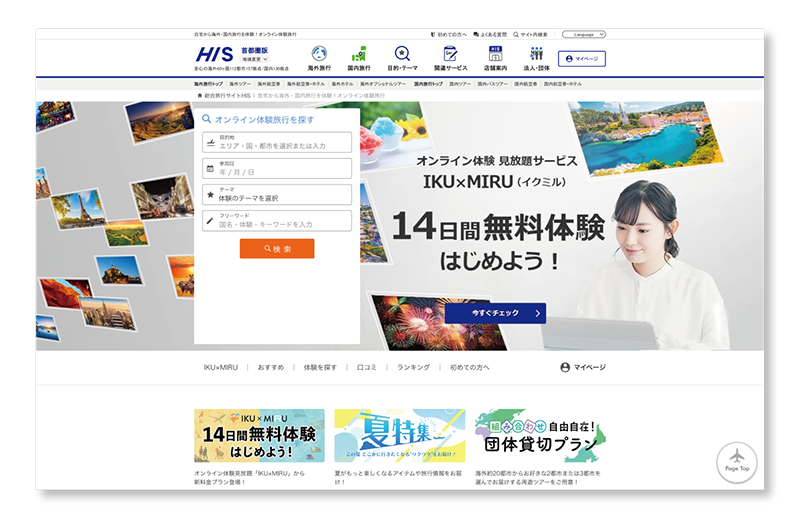
Task: Select the 口コミ tab
Action: click(x=367, y=368)
